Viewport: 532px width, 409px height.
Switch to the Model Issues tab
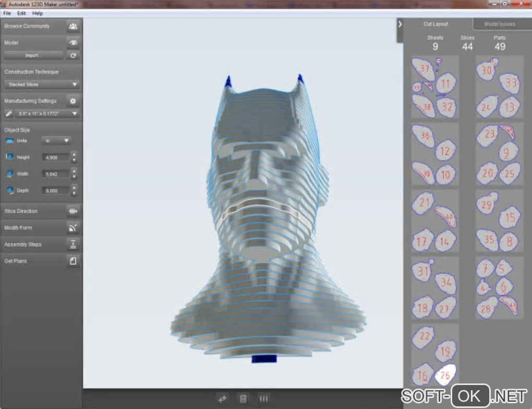500,24
